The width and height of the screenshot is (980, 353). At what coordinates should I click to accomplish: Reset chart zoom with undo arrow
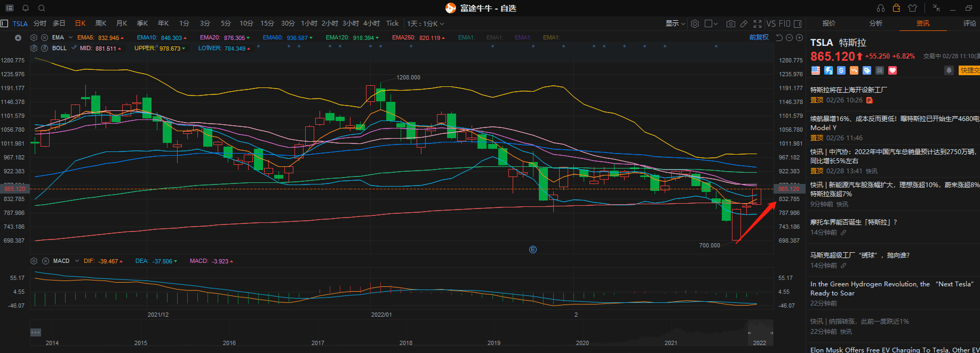point(779,37)
